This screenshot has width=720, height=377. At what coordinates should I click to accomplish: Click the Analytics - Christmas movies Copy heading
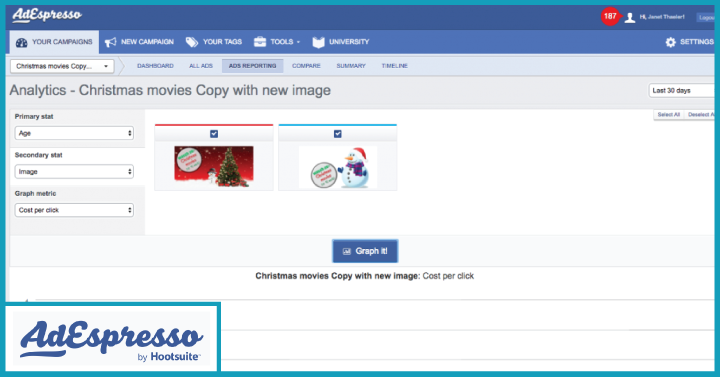(170, 90)
